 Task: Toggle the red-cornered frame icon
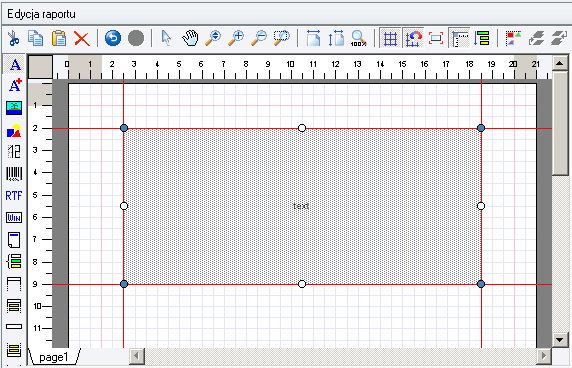436,38
